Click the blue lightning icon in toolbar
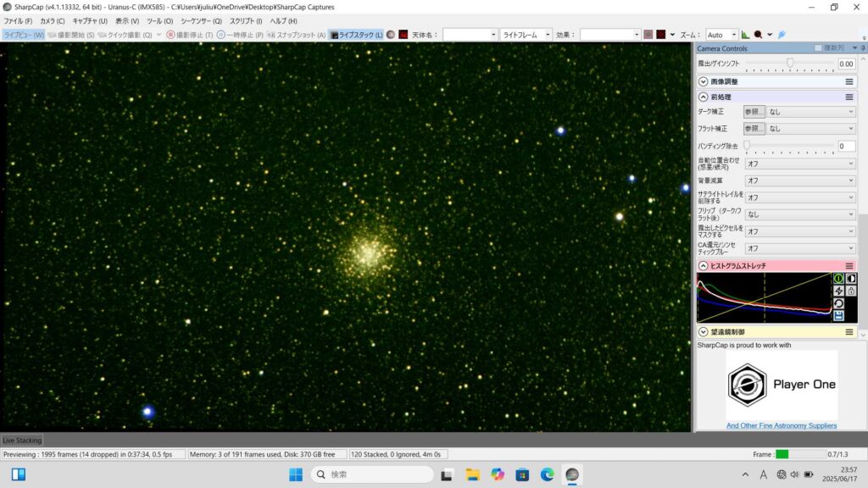The image size is (868, 488). pyautogui.click(x=782, y=35)
